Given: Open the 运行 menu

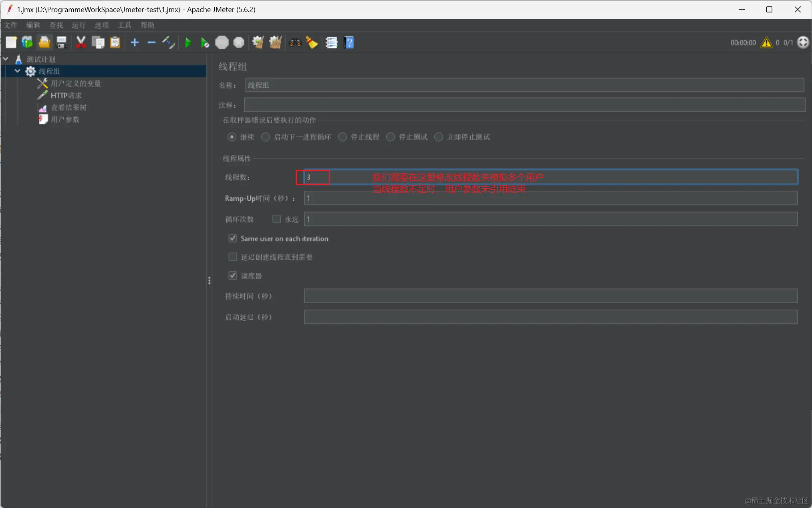Looking at the screenshot, I should click(x=79, y=25).
